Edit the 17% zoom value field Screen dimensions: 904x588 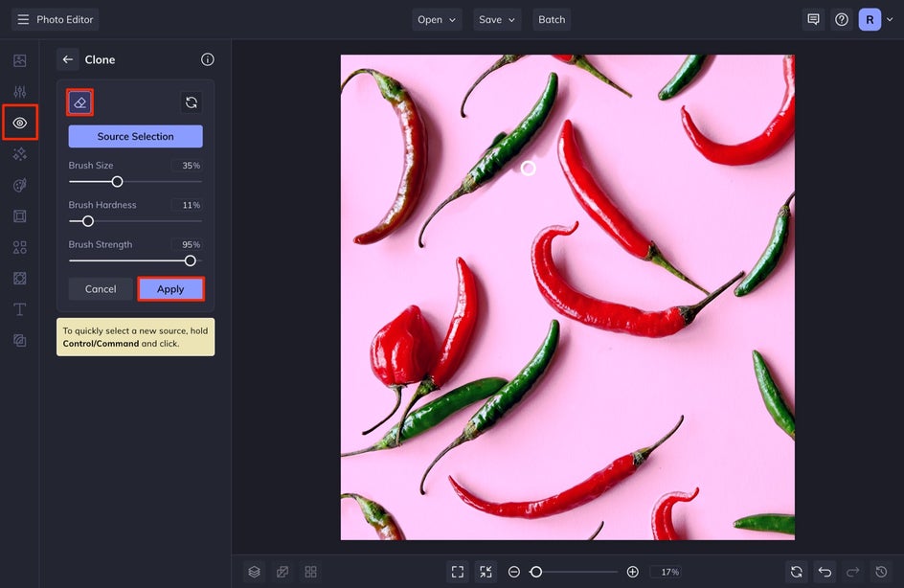(x=666, y=572)
